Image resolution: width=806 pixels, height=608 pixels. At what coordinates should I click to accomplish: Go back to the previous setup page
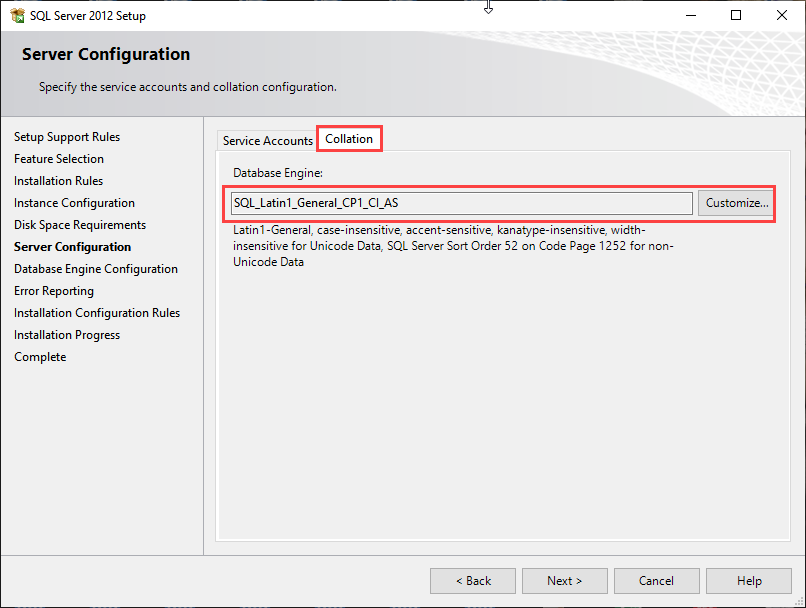click(473, 581)
